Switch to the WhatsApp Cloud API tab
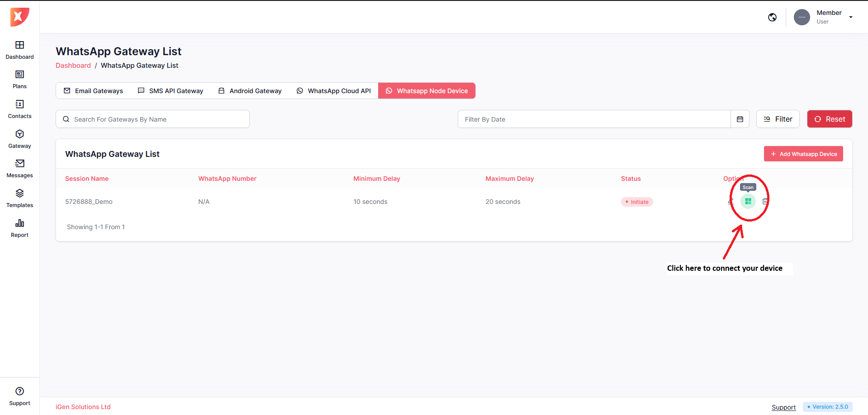 click(334, 91)
